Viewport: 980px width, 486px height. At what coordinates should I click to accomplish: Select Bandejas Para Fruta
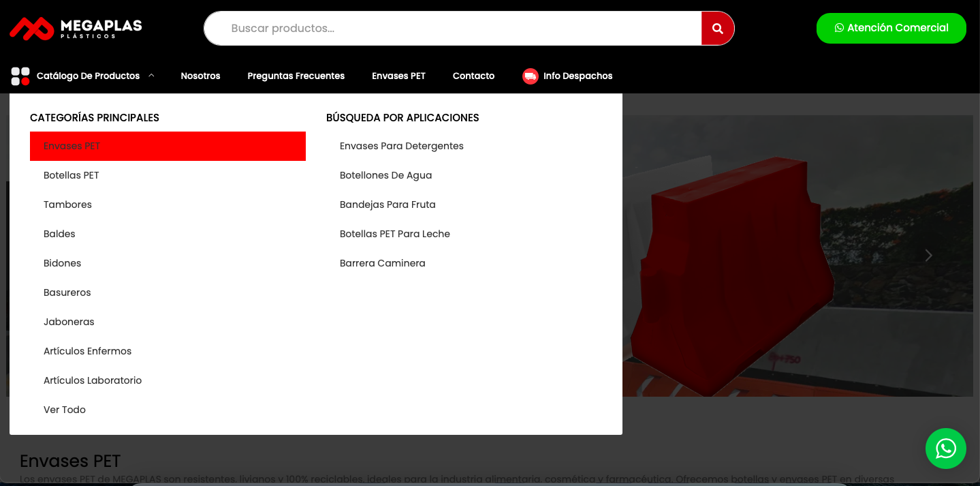click(464, 204)
